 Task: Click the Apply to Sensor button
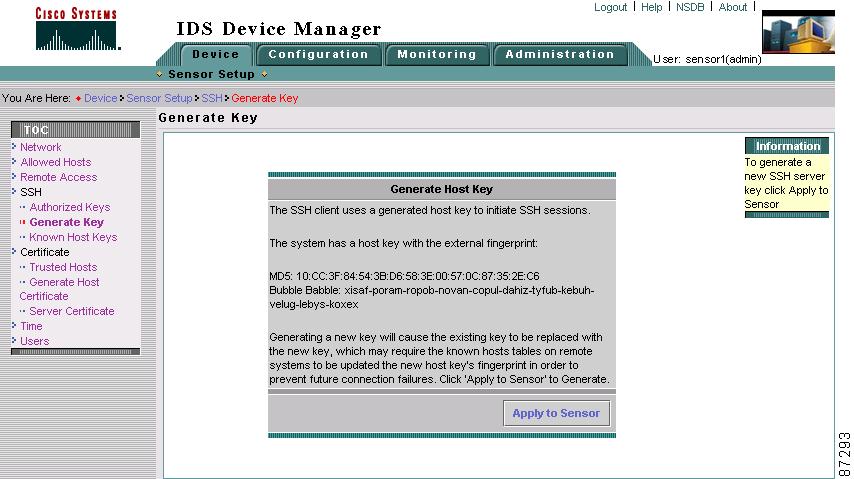[556, 413]
